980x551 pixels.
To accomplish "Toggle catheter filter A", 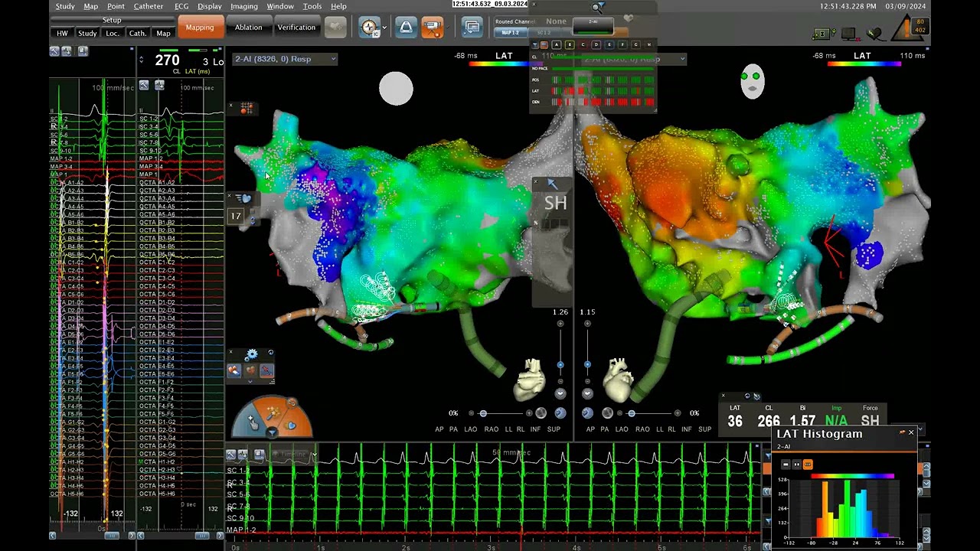I will [557, 45].
